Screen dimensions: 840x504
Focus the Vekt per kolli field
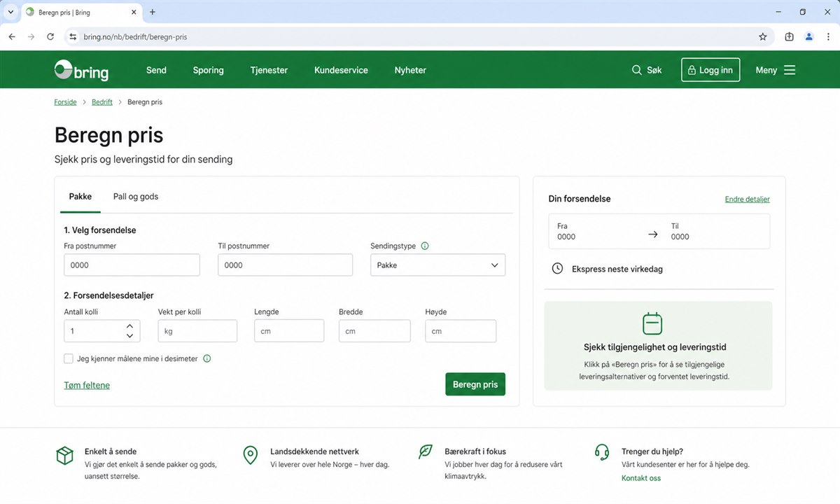pyautogui.click(x=198, y=331)
